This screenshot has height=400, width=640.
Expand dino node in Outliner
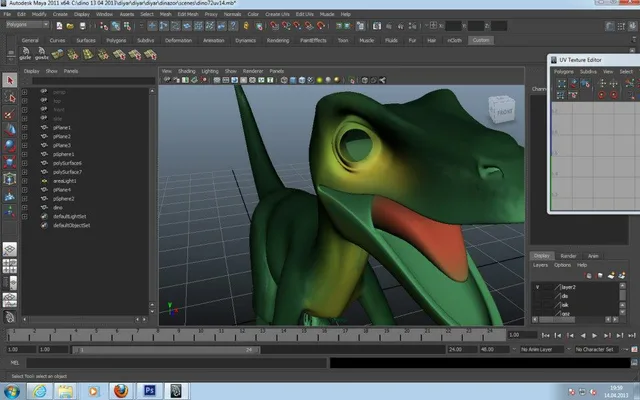point(24,207)
